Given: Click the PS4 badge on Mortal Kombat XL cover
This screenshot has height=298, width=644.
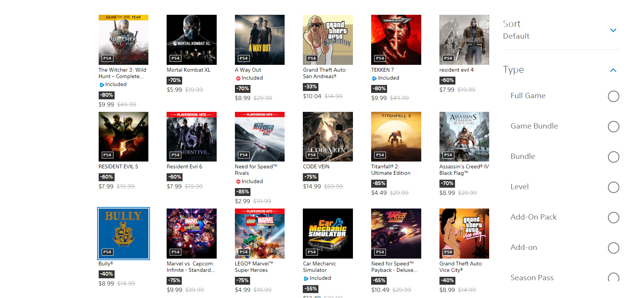Looking at the screenshot, I should click(x=175, y=58).
